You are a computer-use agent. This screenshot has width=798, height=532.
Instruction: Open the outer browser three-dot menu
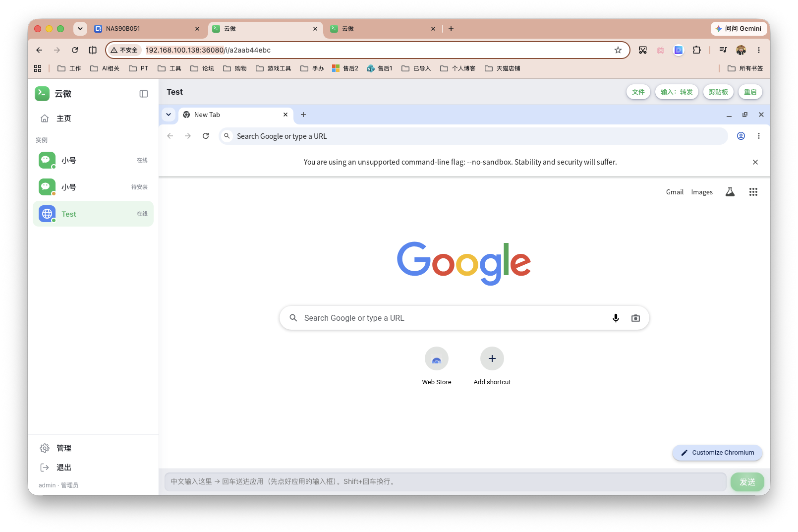[759, 50]
